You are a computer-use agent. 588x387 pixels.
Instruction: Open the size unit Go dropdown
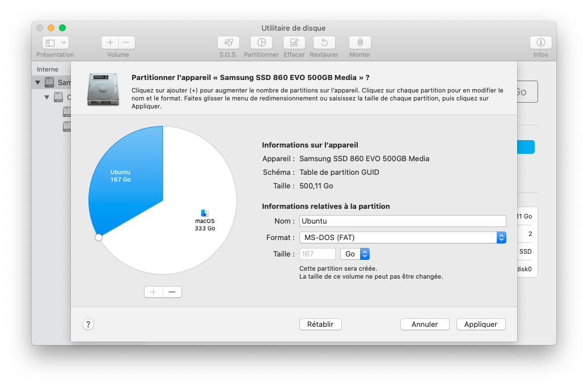(356, 254)
